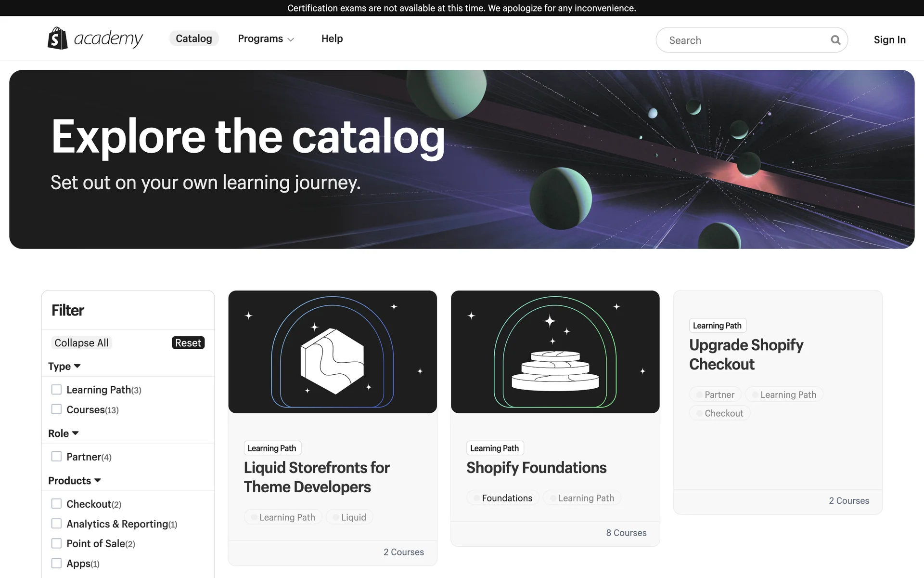Click the magnifying glass search icon

(x=835, y=40)
